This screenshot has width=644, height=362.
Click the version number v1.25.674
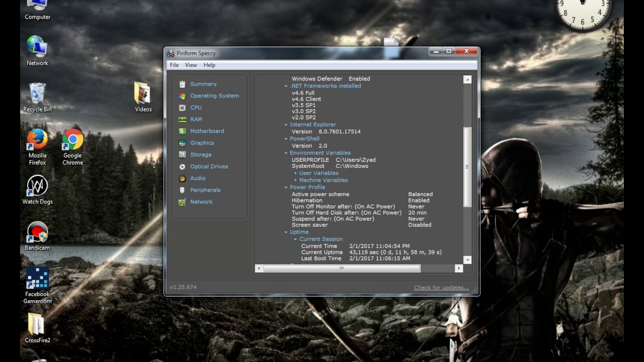(x=183, y=287)
